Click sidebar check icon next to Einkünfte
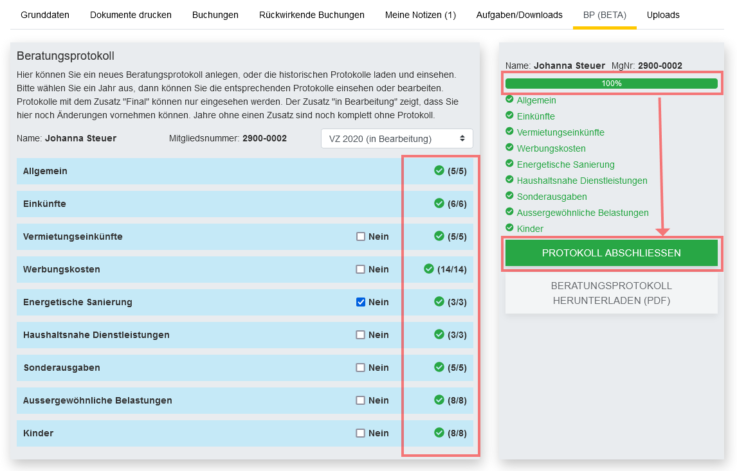This screenshot has height=471, width=737. [x=510, y=115]
